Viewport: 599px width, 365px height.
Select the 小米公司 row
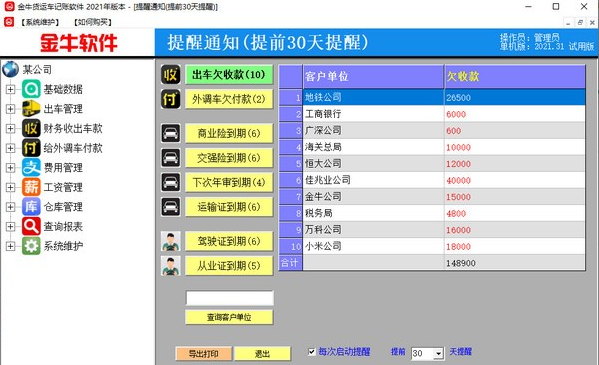pyautogui.click(x=432, y=247)
